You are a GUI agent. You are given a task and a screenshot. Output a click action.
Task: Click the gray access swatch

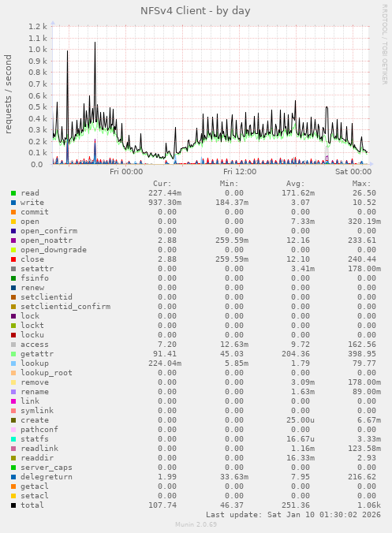[13, 345]
